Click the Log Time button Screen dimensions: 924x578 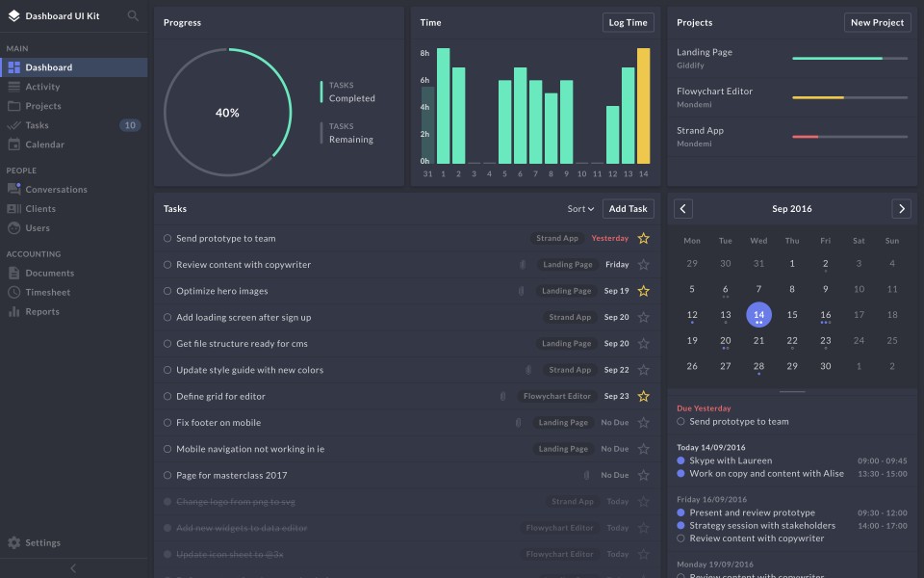coord(628,22)
